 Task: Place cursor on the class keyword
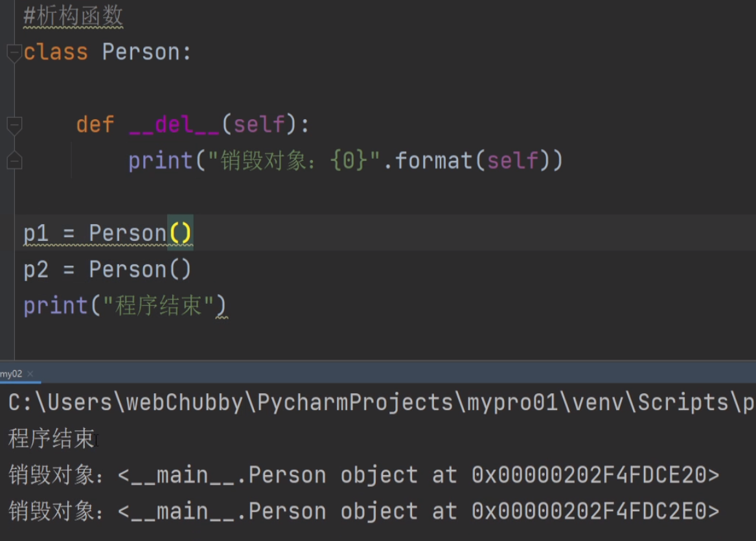tap(56, 52)
